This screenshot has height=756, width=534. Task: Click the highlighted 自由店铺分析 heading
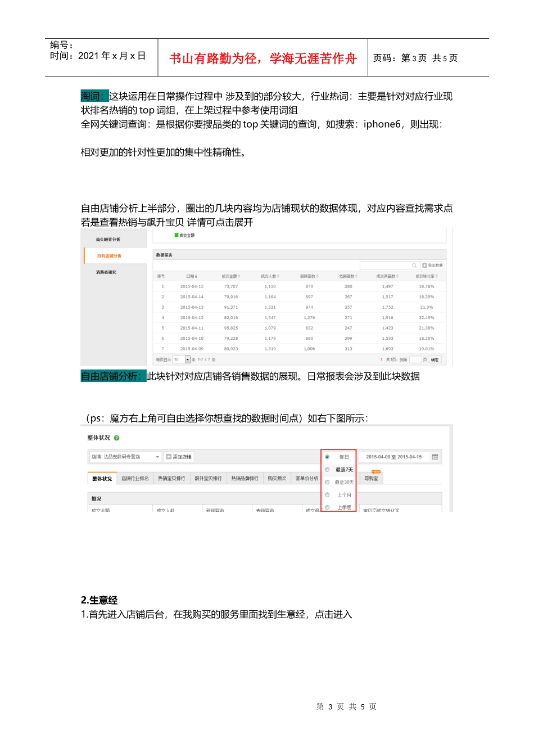point(114,376)
